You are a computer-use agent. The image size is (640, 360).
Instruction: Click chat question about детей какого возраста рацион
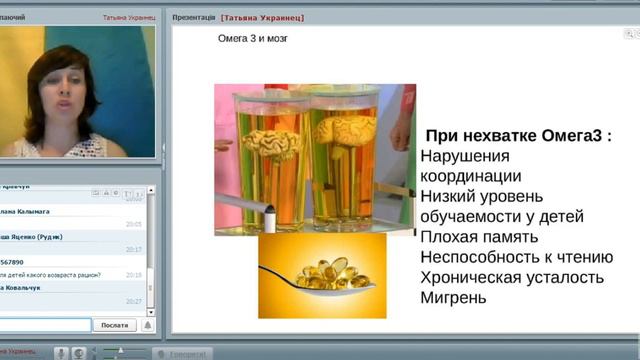pos(50,275)
